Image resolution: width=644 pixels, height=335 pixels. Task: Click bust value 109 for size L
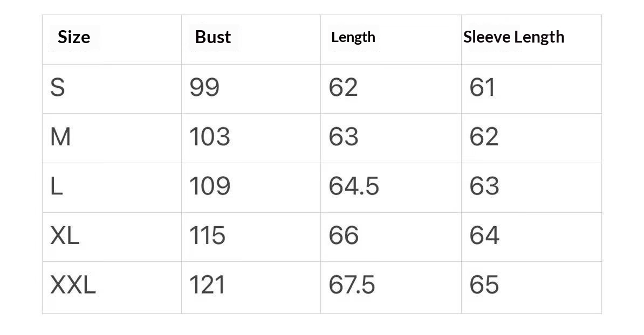209,187
